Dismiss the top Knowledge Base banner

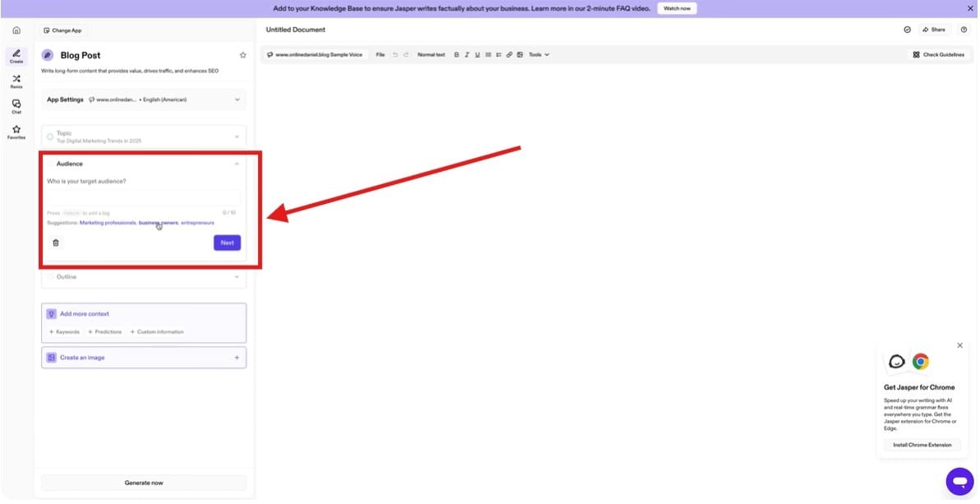(x=970, y=8)
